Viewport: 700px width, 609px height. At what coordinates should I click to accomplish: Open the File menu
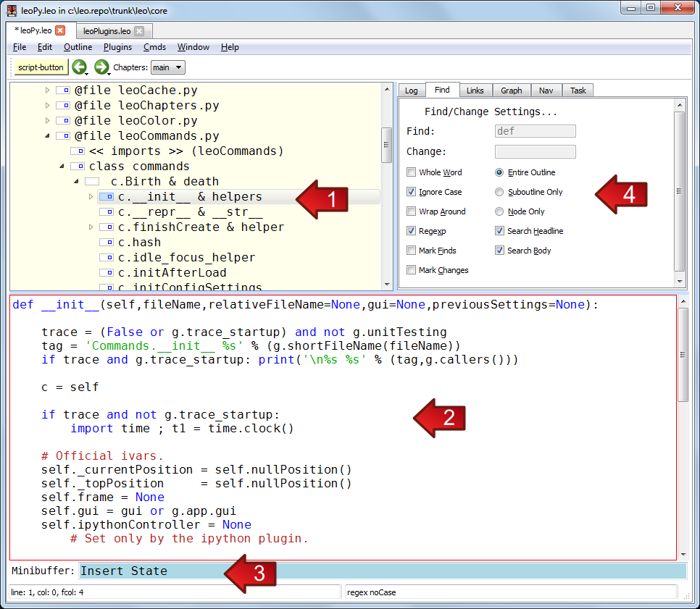pos(20,47)
